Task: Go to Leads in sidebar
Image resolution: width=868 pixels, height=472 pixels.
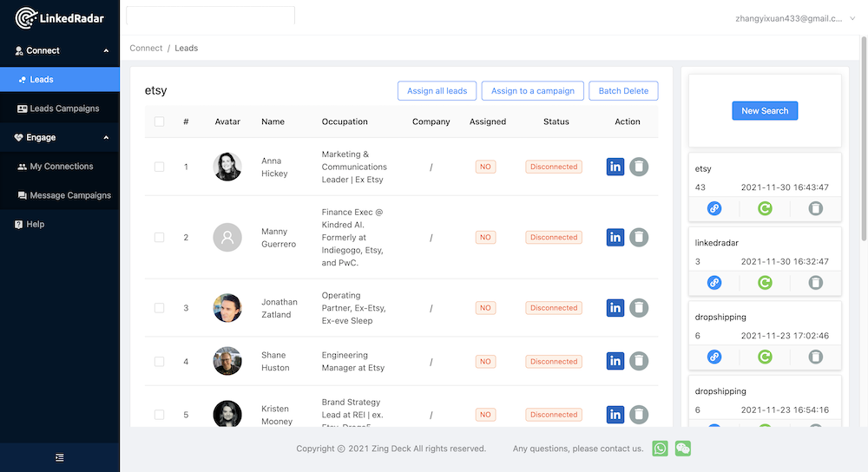Action: [x=60, y=80]
